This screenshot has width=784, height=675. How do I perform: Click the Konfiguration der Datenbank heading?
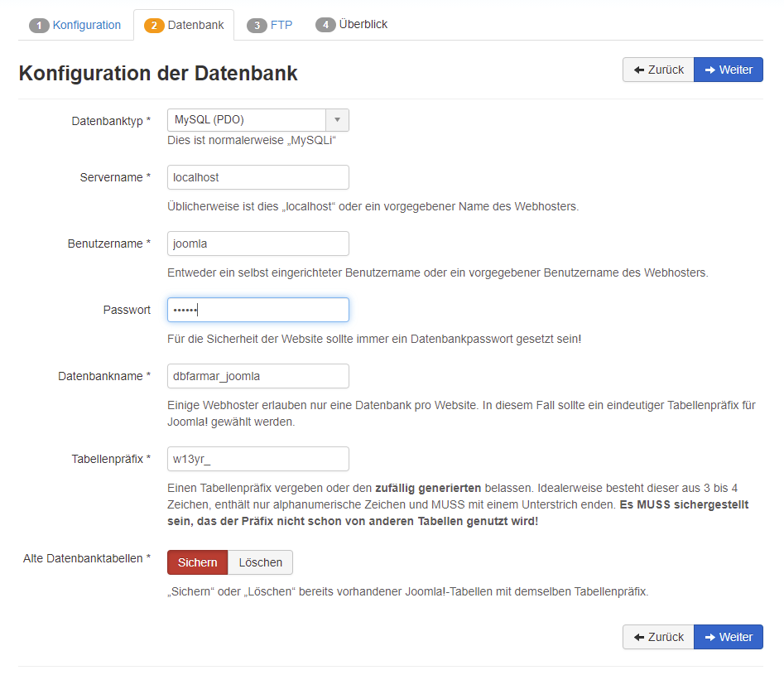pyautogui.click(x=158, y=73)
